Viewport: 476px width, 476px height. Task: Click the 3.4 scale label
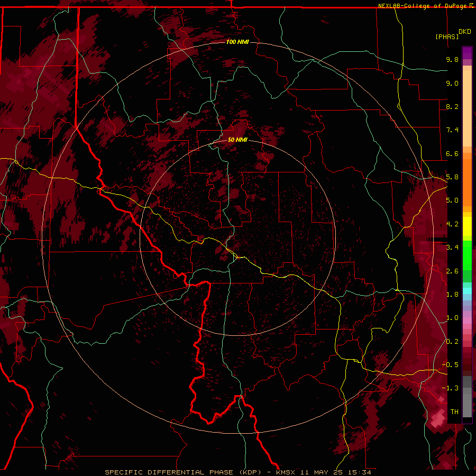pos(452,248)
